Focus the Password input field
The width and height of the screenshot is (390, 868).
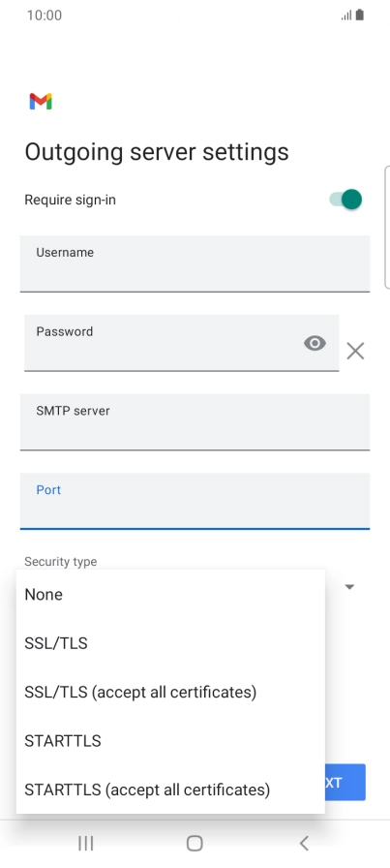tap(181, 343)
